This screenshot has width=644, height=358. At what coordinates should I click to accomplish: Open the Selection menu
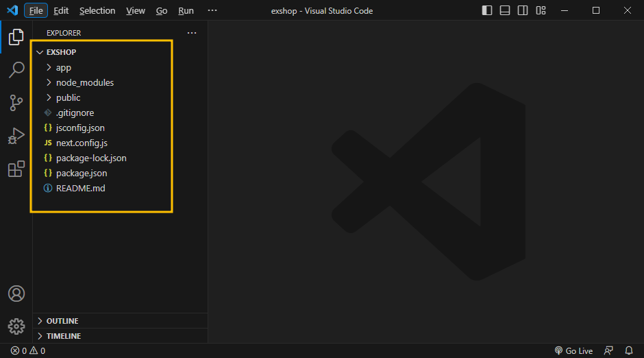coord(97,10)
